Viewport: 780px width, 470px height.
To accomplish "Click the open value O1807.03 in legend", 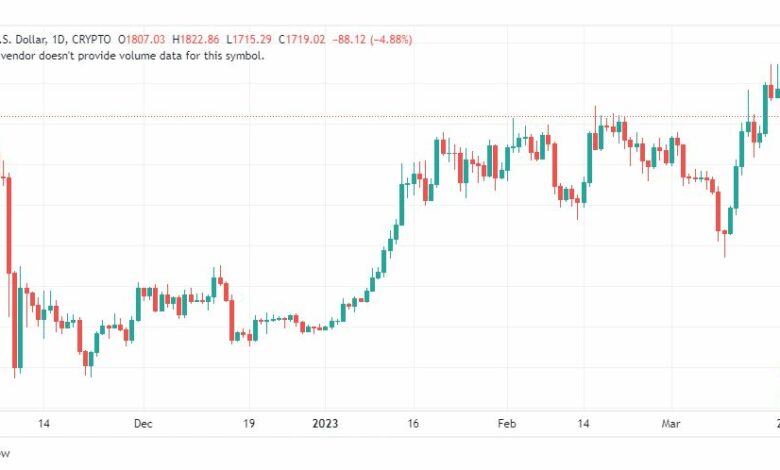I will click(x=141, y=39).
